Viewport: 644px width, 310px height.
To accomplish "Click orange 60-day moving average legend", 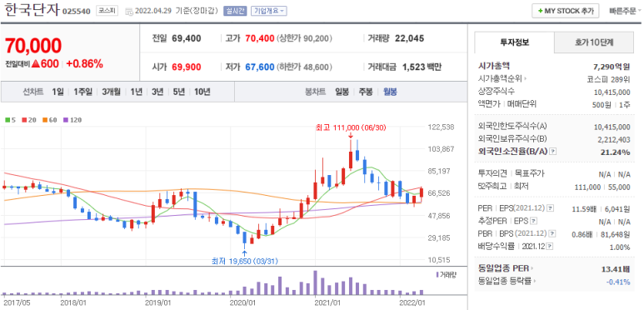I will pos(50,120).
